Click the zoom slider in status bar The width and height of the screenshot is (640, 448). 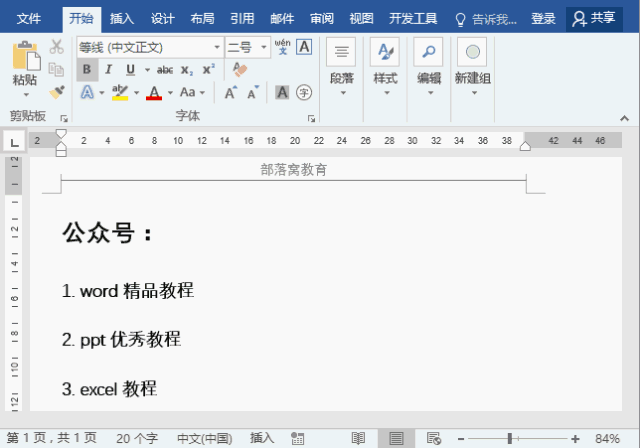click(x=512, y=438)
